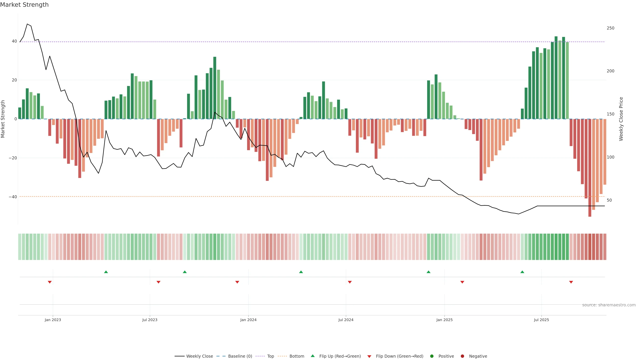
Task: Click the darkest red heatmap cell at far right
Action: pyautogui.click(x=590, y=247)
